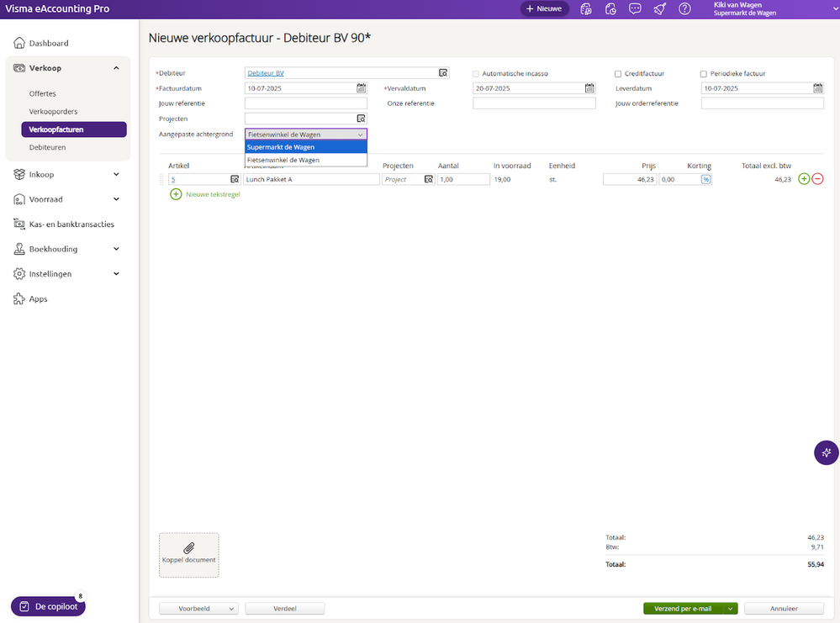Click the Instellingen gear icon
Image resolution: width=840 pixels, height=623 pixels.
tap(19, 274)
